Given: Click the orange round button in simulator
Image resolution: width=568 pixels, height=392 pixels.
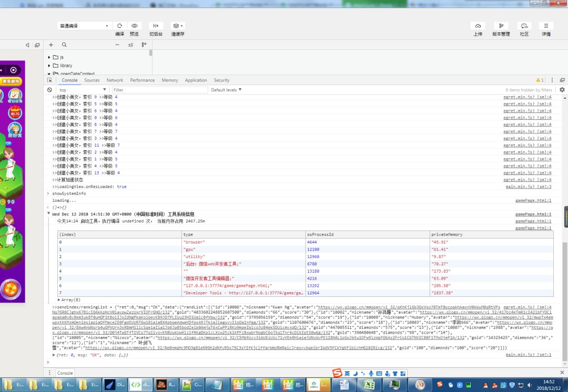Looking at the screenshot, I should 11,290.
